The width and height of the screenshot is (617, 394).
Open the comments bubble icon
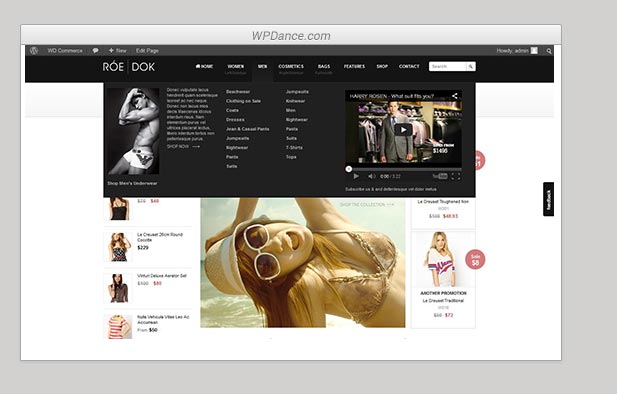96,50
